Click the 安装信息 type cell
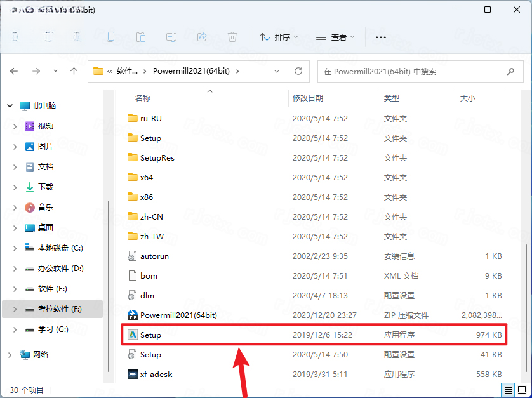Viewport: 532px width, 398px height. [399, 256]
